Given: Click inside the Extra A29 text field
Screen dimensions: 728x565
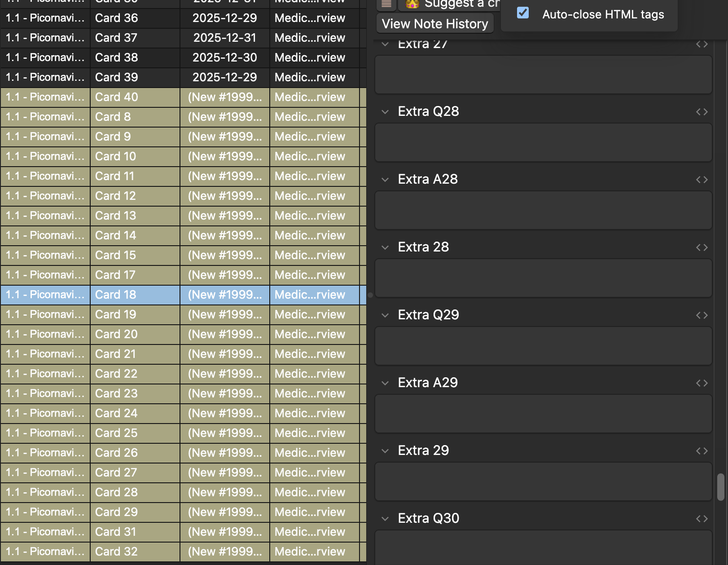Looking at the screenshot, I should point(543,414).
